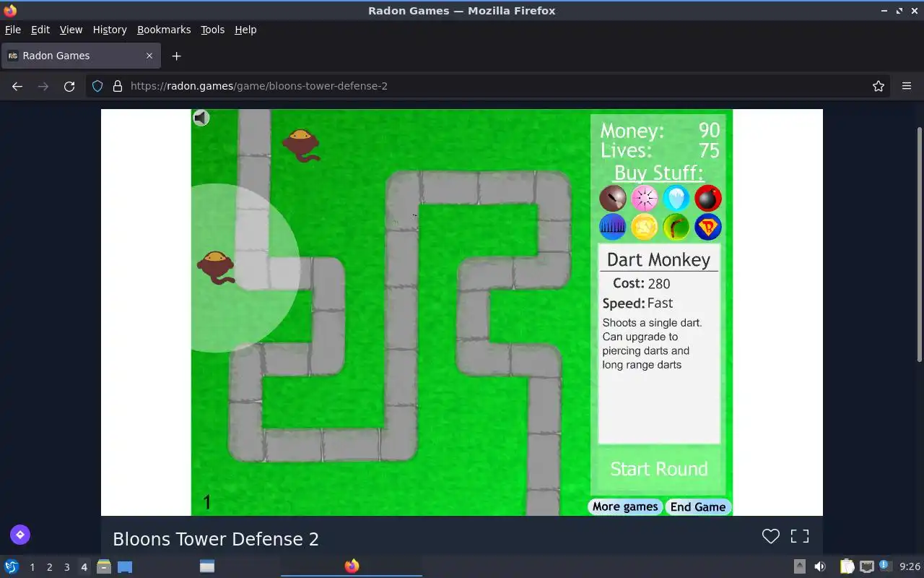Click the dart monkey inside the range circle
Image resolution: width=924 pixels, height=578 pixels.
(x=216, y=267)
